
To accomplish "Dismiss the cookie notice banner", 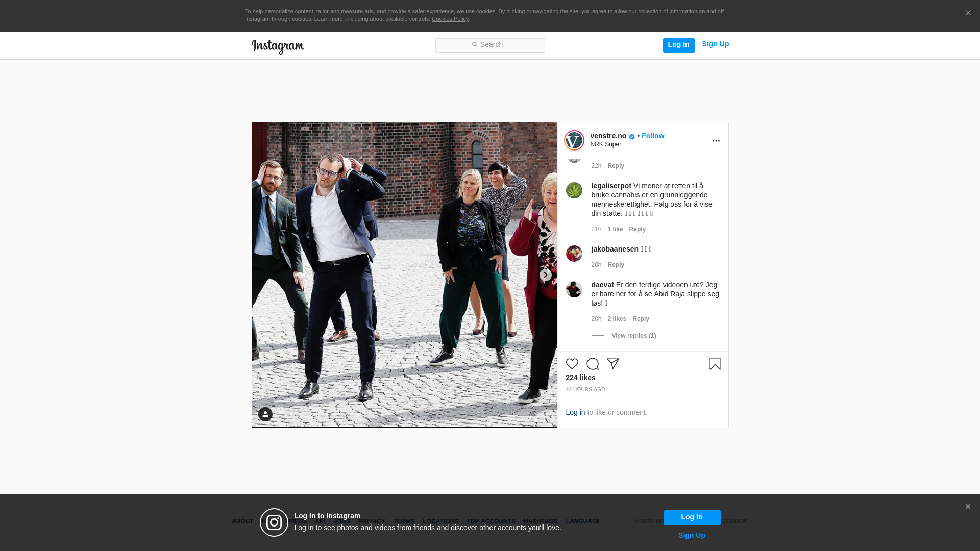I will [x=968, y=13].
